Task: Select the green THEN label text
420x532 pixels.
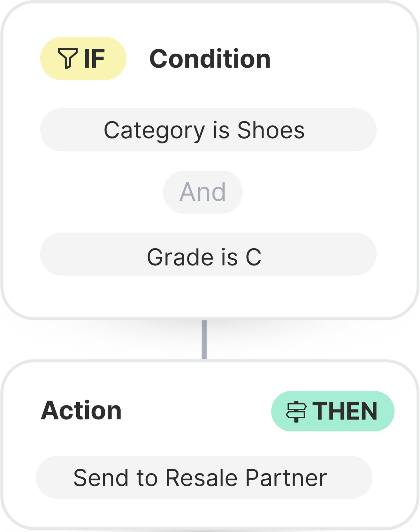Action: pos(345,411)
